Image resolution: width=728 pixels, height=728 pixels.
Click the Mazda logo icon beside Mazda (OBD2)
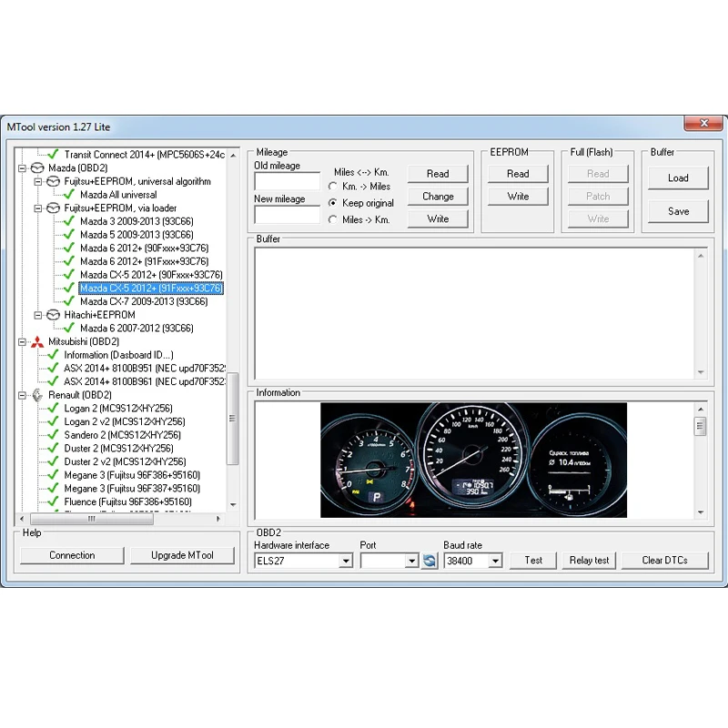tap(37, 167)
